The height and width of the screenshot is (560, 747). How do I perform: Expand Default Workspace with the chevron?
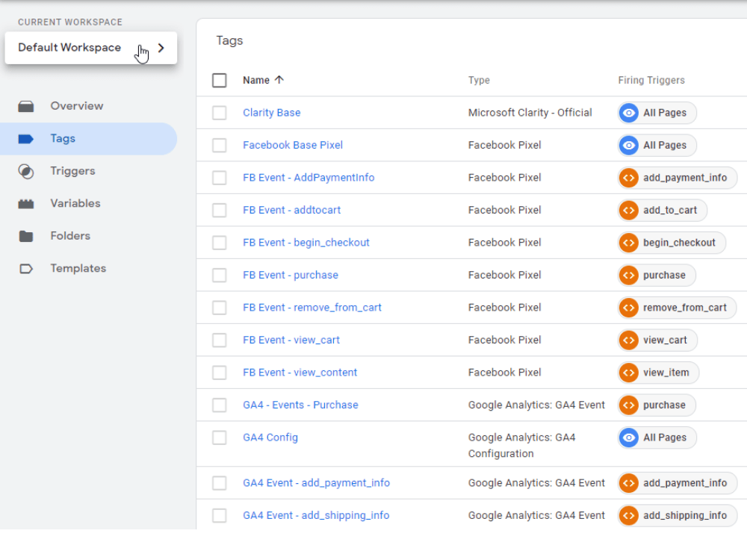(161, 48)
